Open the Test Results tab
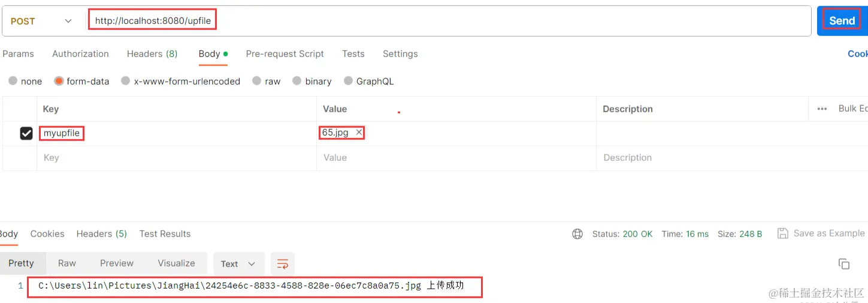Image resolution: width=868 pixels, height=303 pixels. pos(165,234)
